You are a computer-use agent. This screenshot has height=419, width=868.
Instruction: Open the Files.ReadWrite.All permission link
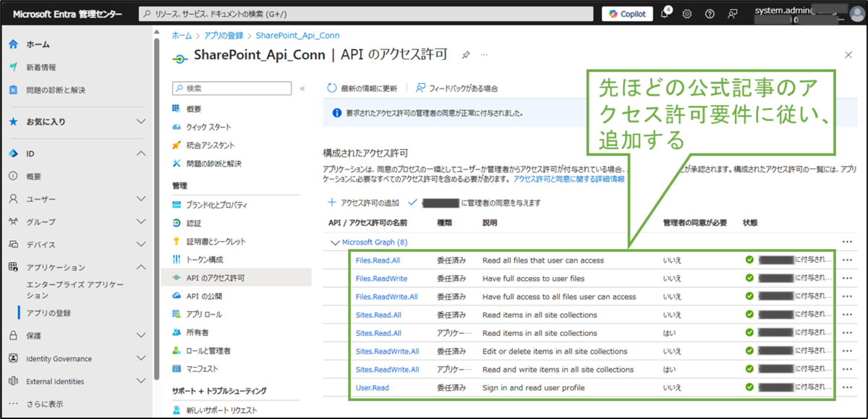click(x=387, y=297)
